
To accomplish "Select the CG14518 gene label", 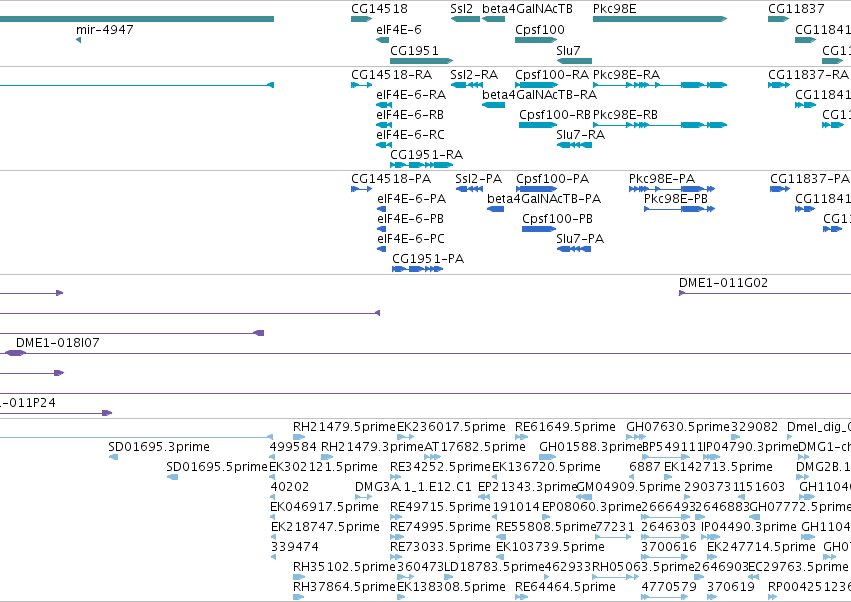I will click(x=379, y=9).
